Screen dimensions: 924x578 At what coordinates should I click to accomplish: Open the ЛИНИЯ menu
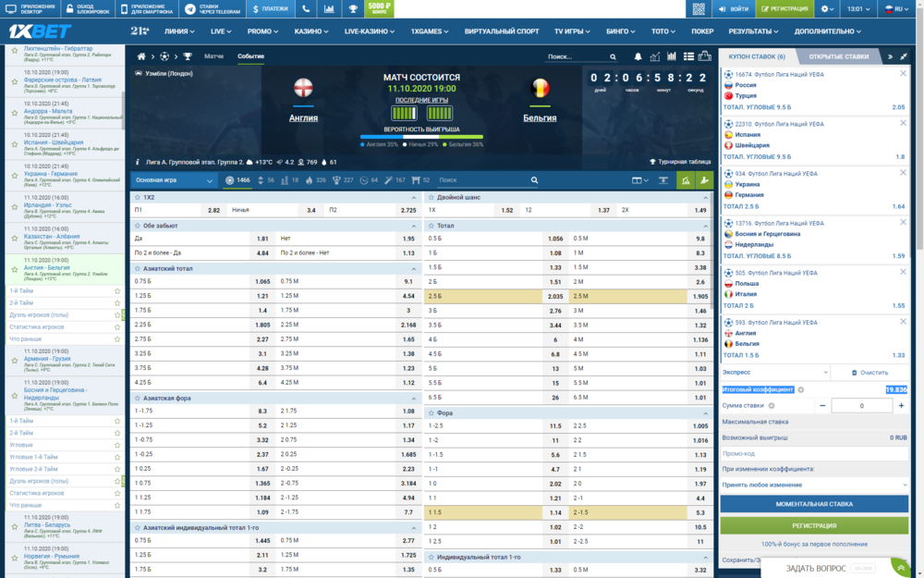pyautogui.click(x=180, y=31)
